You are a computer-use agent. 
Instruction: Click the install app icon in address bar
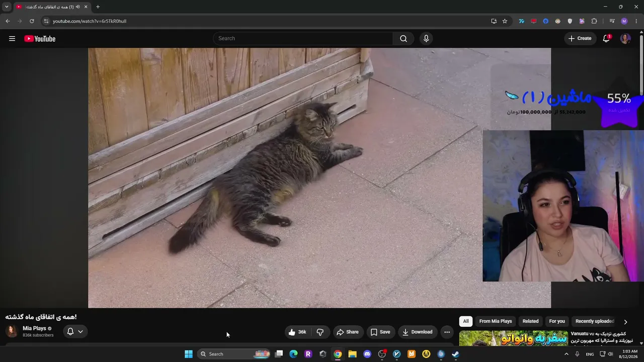(494, 21)
